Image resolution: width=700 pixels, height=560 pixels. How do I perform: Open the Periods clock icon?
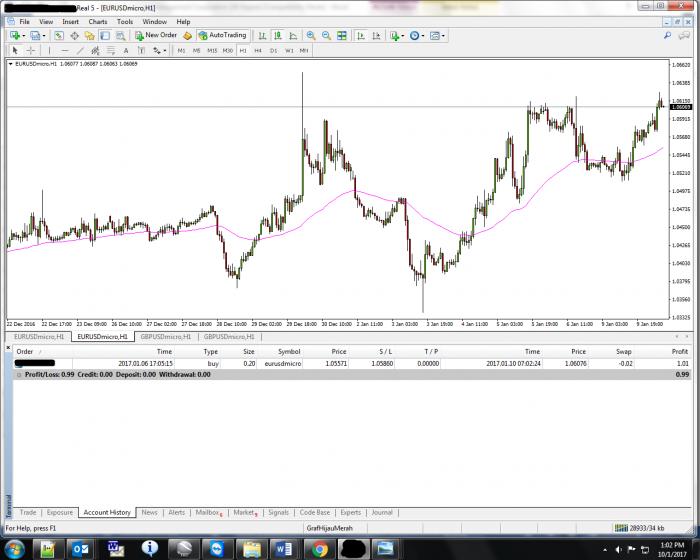[x=414, y=36]
